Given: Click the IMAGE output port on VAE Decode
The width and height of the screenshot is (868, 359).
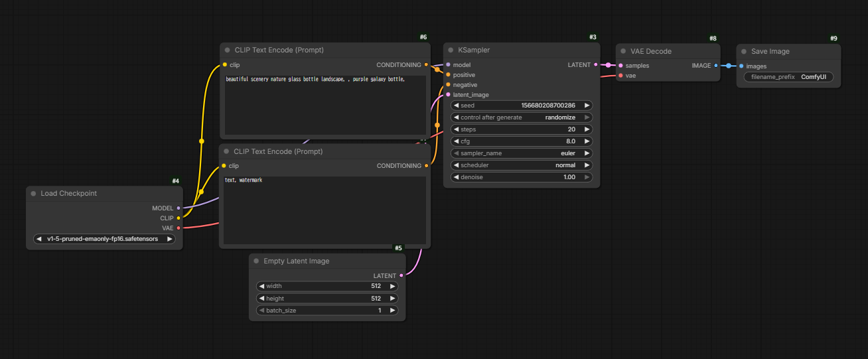Looking at the screenshot, I should pos(716,66).
